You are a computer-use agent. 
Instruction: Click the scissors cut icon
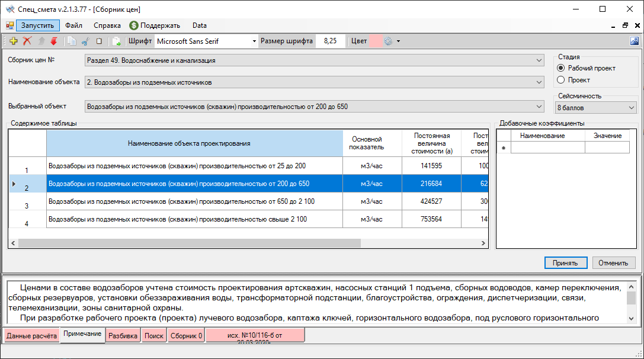pos(85,41)
